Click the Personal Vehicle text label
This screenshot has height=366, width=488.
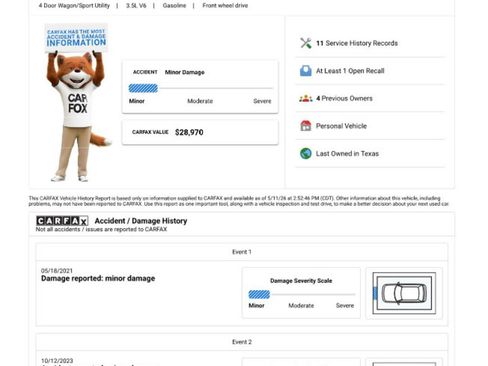341,126
